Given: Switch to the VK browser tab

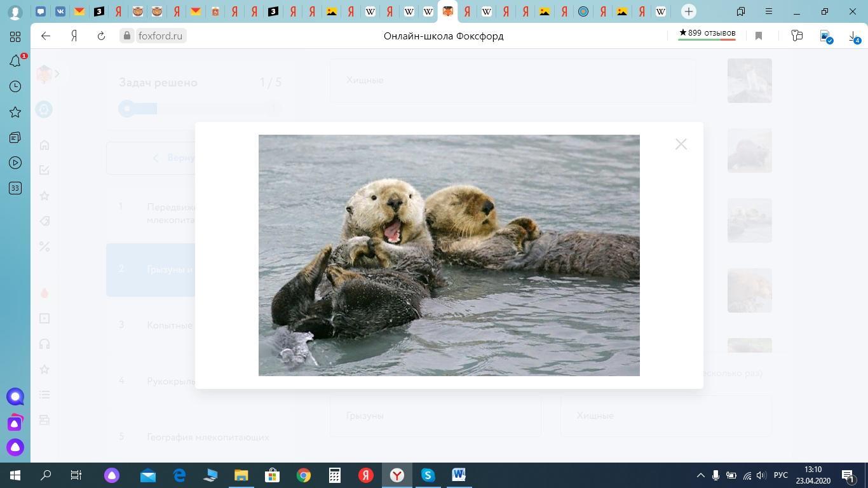Looking at the screenshot, I should pyautogui.click(x=60, y=11).
